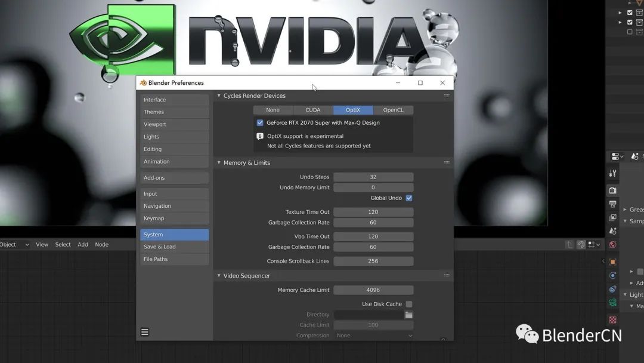644x363 pixels.
Task: Click the OptiX info icon
Action: 259,136
